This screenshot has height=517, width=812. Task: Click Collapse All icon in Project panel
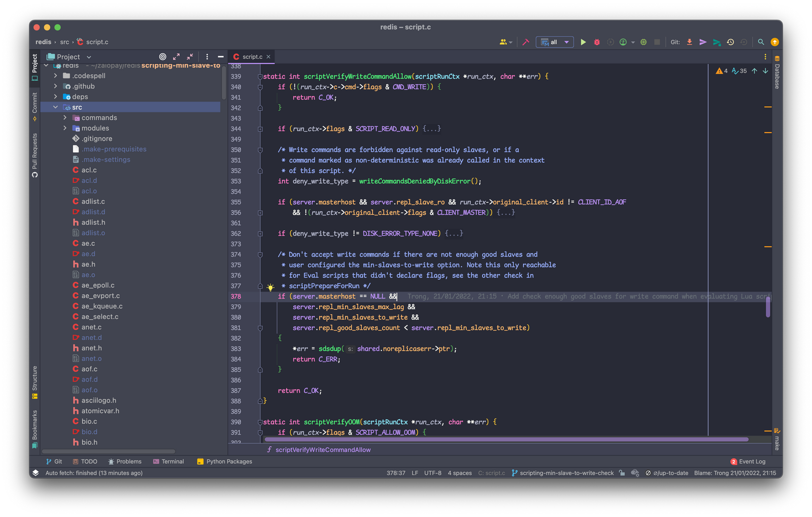tap(190, 57)
